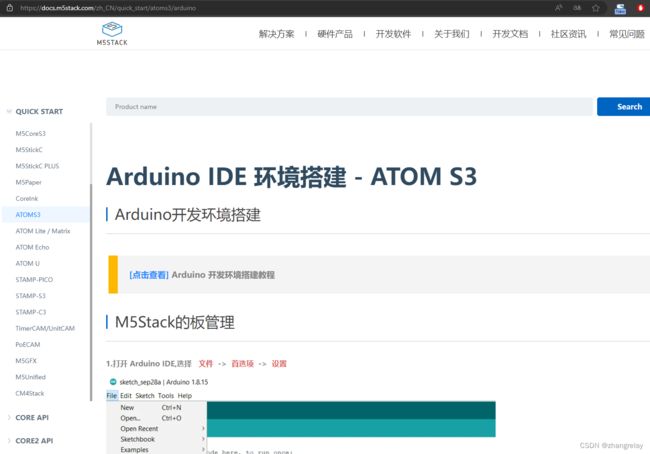Open the CoreInk sidebar item
This screenshot has width=650, height=454.
pyautogui.click(x=27, y=199)
